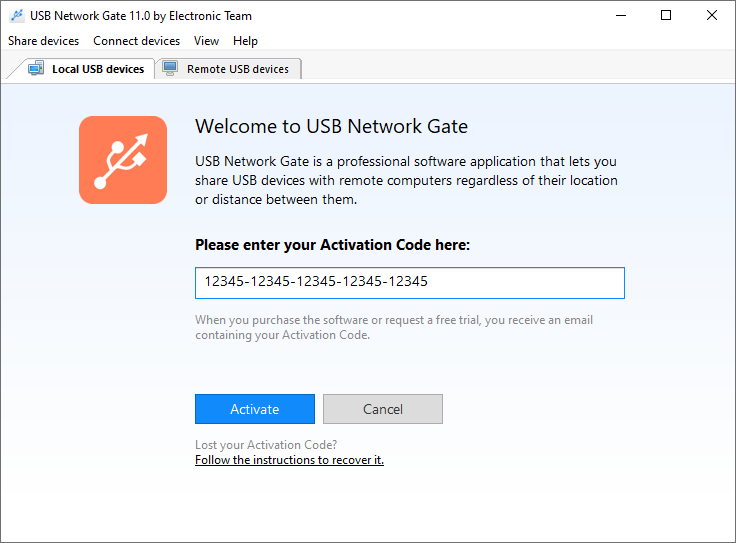This screenshot has height=543, width=736.
Task: Switch to the Remote USB devices tab label
Action: click(238, 69)
